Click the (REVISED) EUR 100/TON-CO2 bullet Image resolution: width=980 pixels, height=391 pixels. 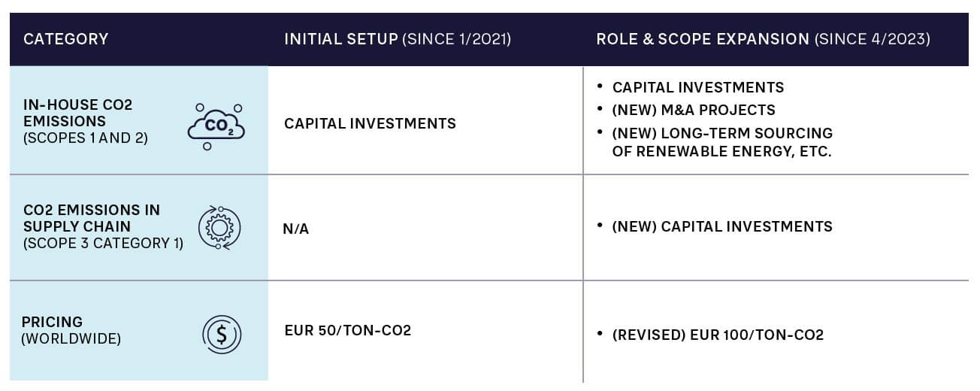pos(718,335)
